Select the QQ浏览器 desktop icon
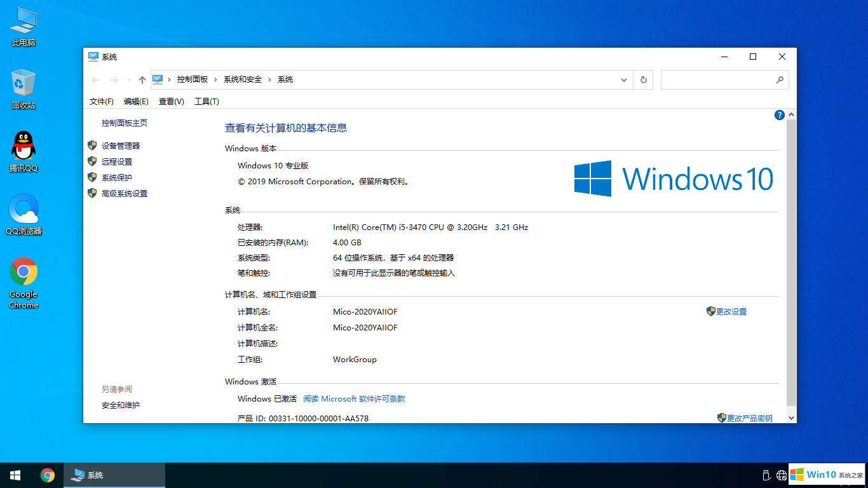868x488 pixels. click(24, 215)
